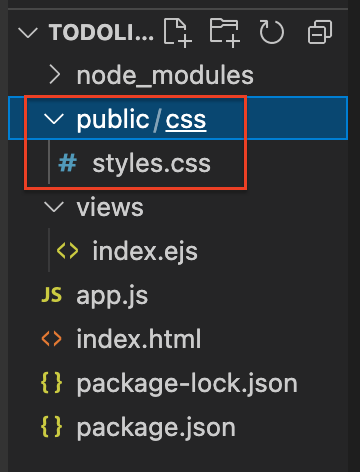Expand the node_modules folder

[x=55, y=75]
